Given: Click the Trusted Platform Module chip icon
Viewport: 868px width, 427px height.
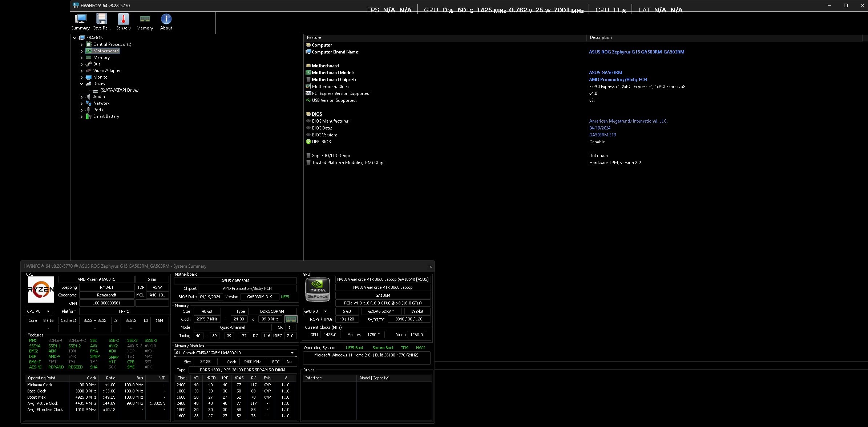Looking at the screenshot, I should point(308,163).
